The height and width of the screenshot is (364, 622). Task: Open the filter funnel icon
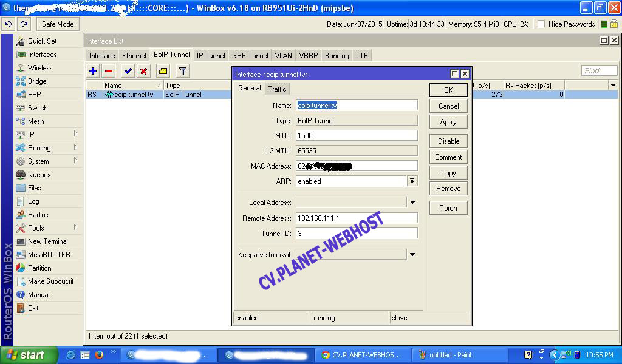coord(182,71)
